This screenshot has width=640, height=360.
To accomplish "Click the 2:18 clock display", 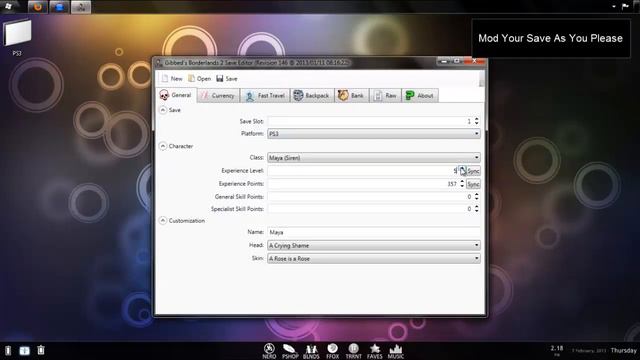I will [x=557, y=350].
